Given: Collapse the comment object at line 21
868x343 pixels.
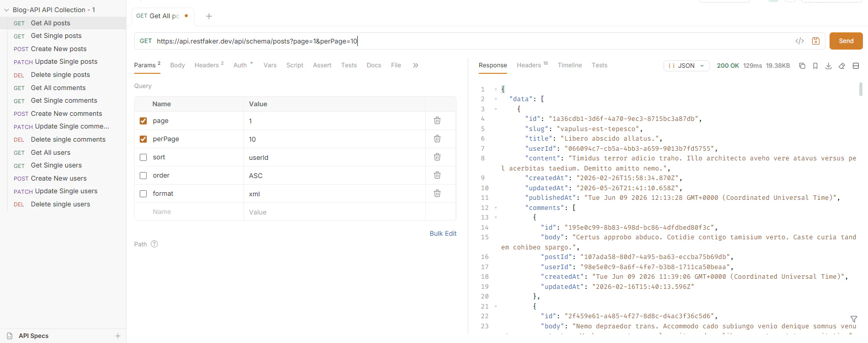Looking at the screenshot, I should 495,307.
